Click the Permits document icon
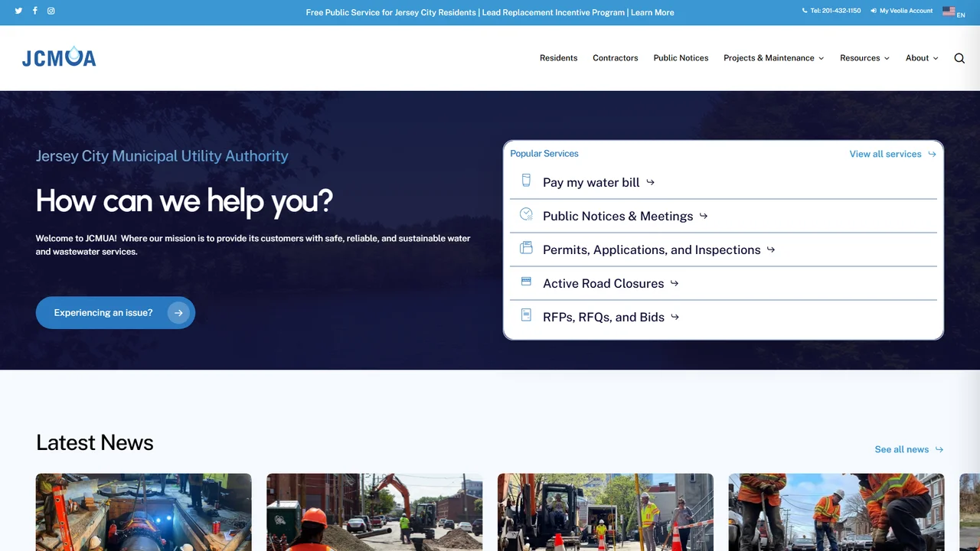Screen dimensions: 980x551 tap(526, 248)
